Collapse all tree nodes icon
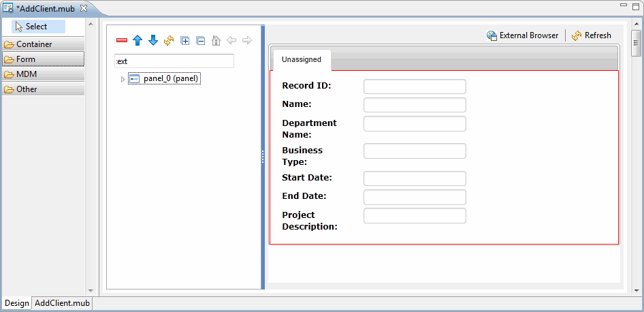Screen dimensions: 644x312 (x=200, y=40)
